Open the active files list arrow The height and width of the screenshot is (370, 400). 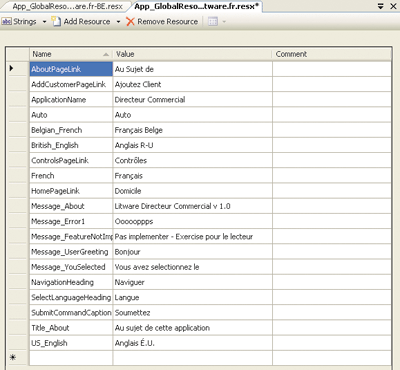(x=381, y=6)
